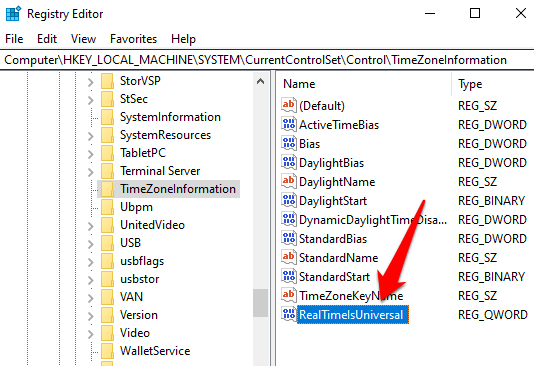Viewport: 534px width, 366px height.
Task: Click the RealTimeIsUniversal QWORD icon
Action: (x=289, y=315)
